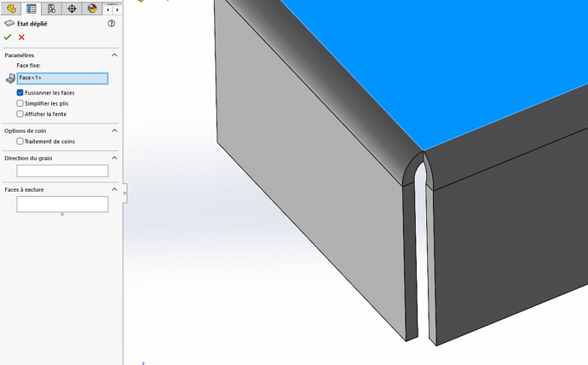Collapse the Paramètres section
Screen dimensions: 588x365
click(x=115, y=55)
